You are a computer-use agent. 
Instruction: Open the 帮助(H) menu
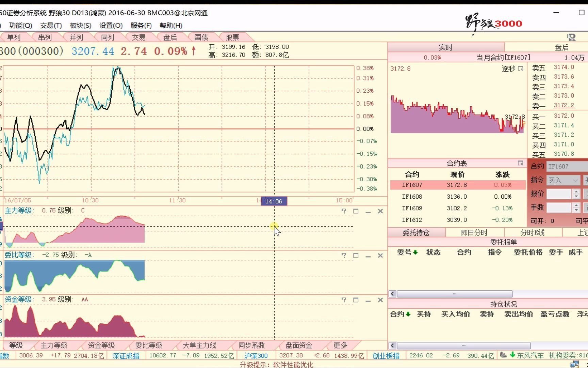[171, 26]
